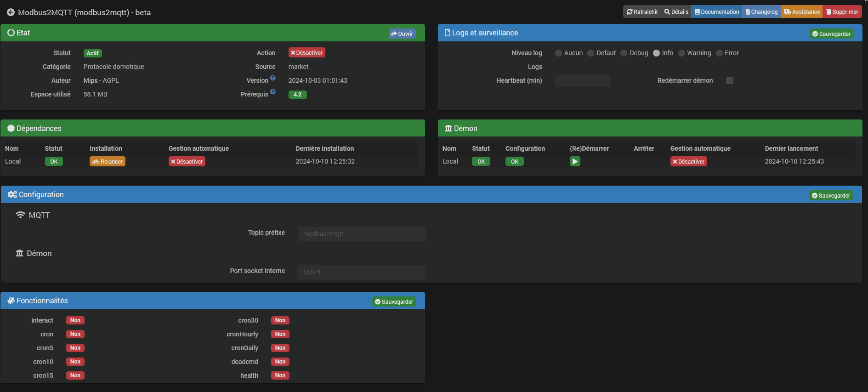Viewport: 868px width, 392px height.
Task: Toggle the cronDaily Non badge
Action: click(x=280, y=348)
